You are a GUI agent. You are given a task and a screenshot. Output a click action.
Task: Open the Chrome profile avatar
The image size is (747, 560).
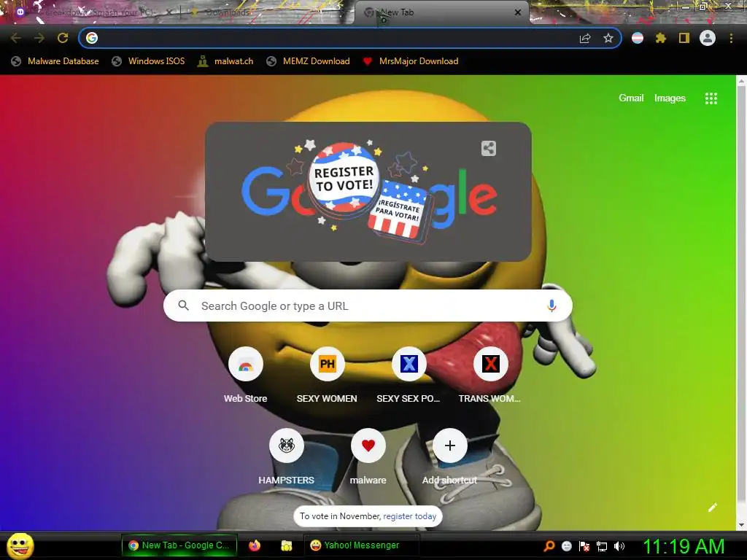[708, 38]
